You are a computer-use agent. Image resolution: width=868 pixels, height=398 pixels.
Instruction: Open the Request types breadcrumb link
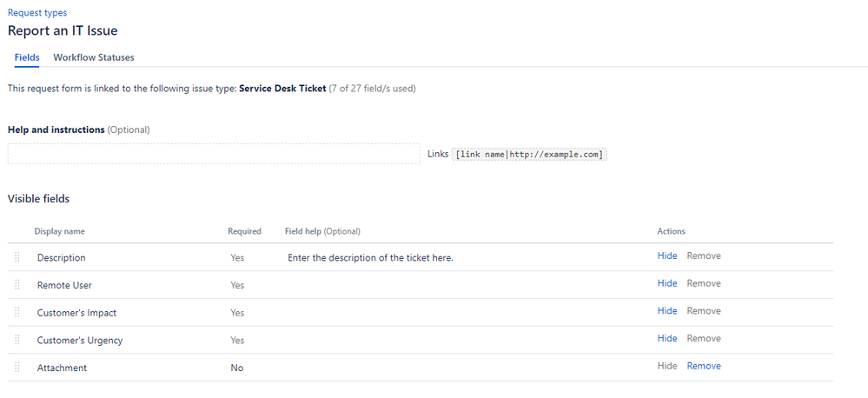point(37,12)
